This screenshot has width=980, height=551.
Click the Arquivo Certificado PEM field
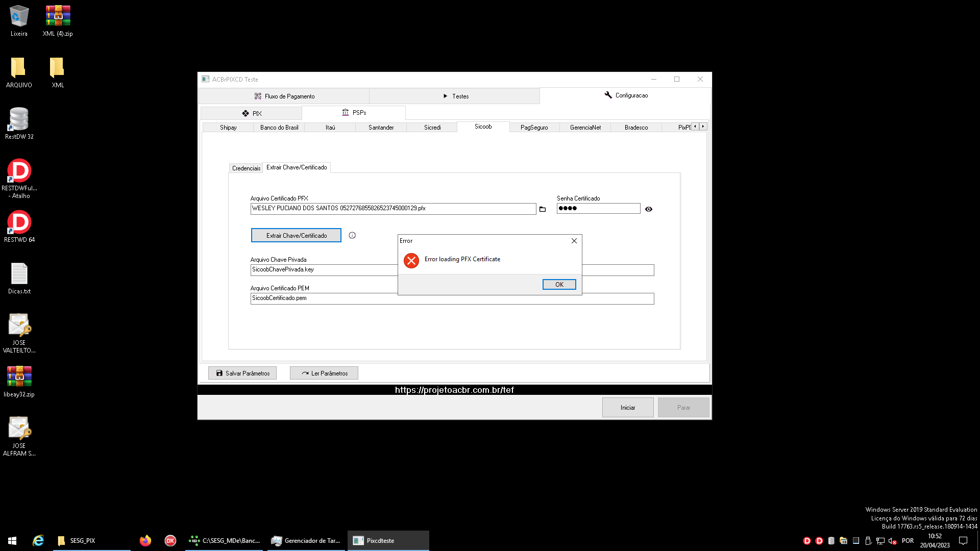tap(452, 298)
